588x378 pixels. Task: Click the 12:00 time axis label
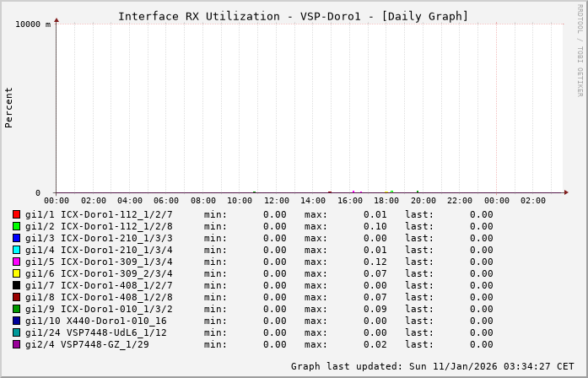tap(277, 201)
